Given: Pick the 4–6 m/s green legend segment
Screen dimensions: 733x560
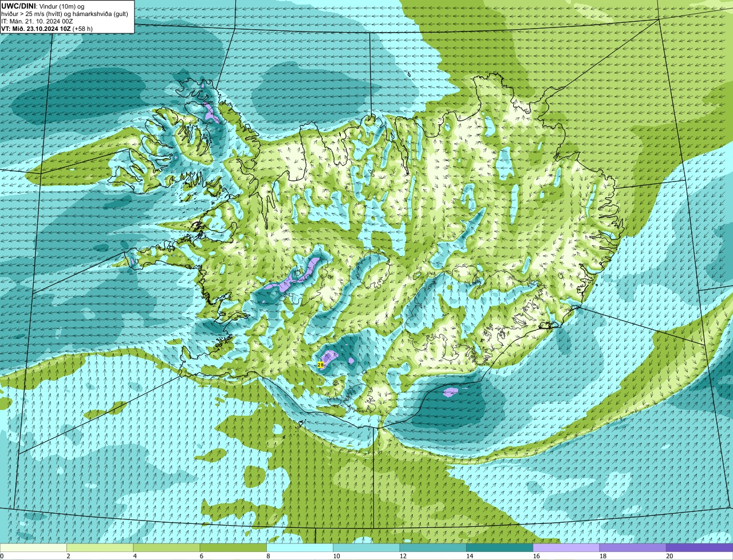Looking at the screenshot, I should (x=167, y=547).
